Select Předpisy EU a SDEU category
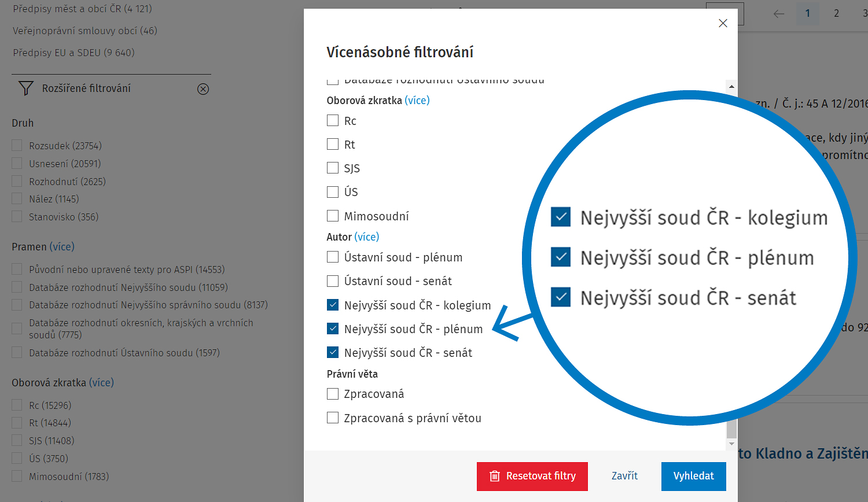 pyautogui.click(x=73, y=53)
